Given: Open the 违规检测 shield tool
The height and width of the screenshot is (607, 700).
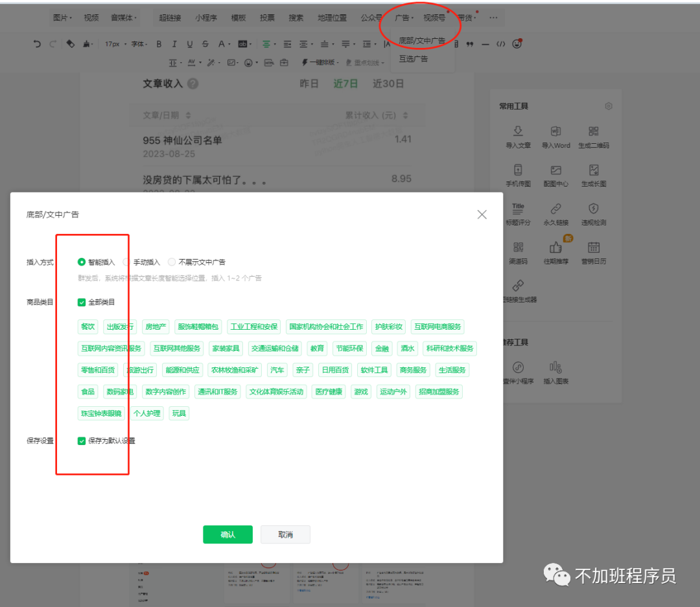Looking at the screenshot, I should (x=593, y=214).
